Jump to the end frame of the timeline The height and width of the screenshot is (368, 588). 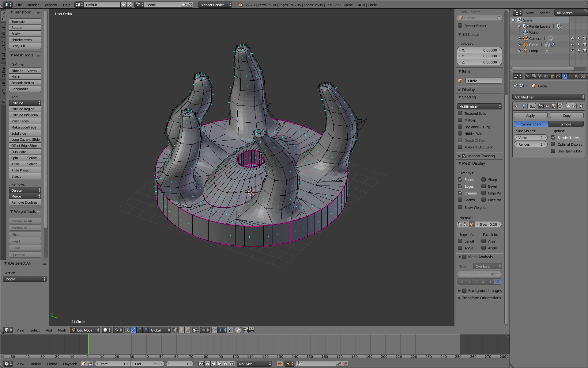[232, 364]
